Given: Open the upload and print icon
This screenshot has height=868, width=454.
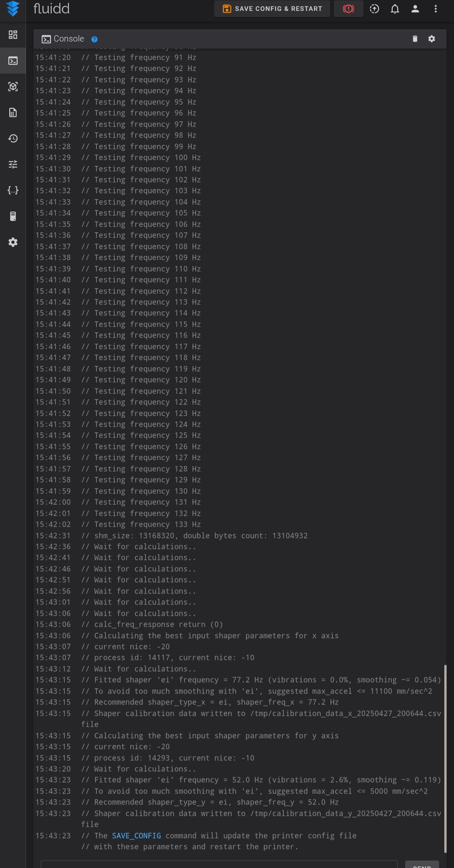Looking at the screenshot, I should coord(375,9).
